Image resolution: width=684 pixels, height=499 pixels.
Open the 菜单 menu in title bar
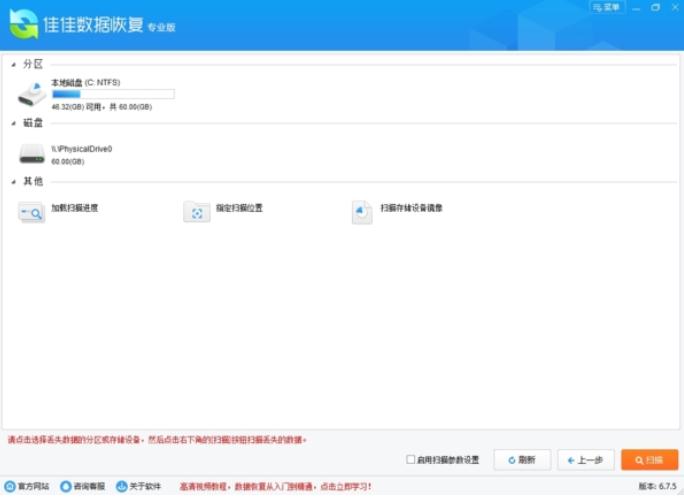(x=607, y=7)
